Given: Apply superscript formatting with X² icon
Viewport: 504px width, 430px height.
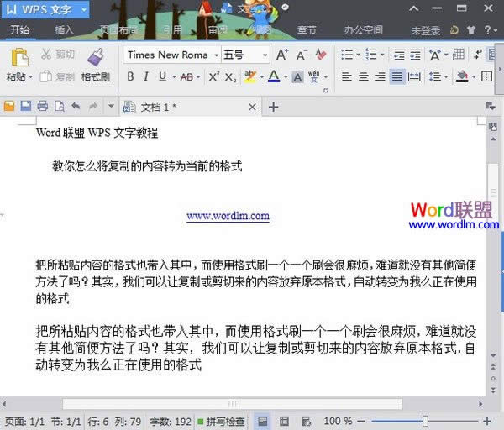Looking at the screenshot, I should click(213, 76).
